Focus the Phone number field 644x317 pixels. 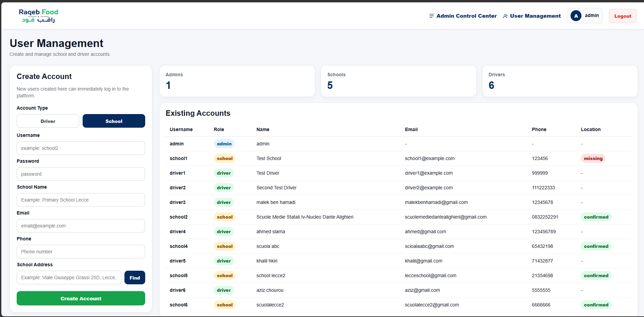tap(81, 252)
